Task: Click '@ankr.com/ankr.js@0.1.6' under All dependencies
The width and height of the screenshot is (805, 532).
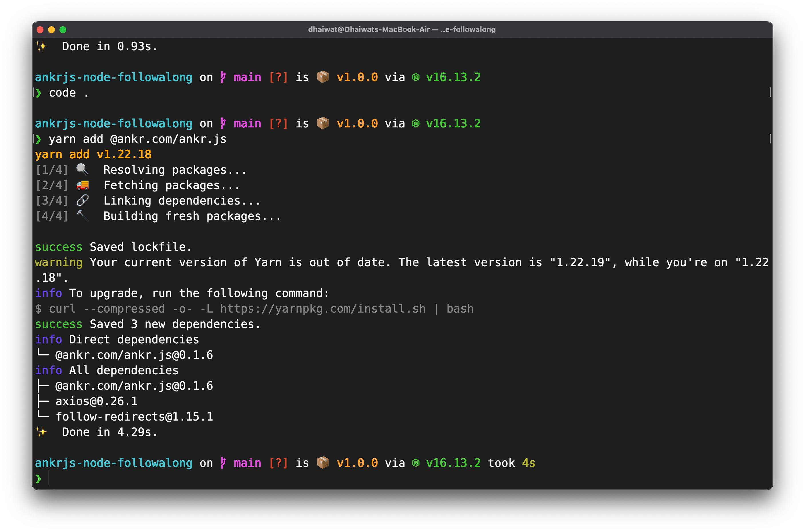Action: tap(134, 386)
